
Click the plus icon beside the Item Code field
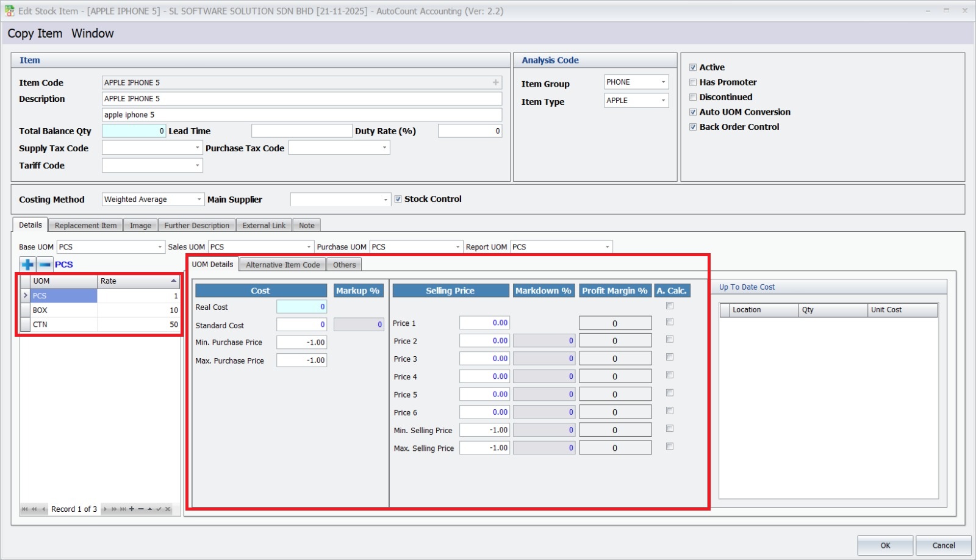[x=495, y=82]
